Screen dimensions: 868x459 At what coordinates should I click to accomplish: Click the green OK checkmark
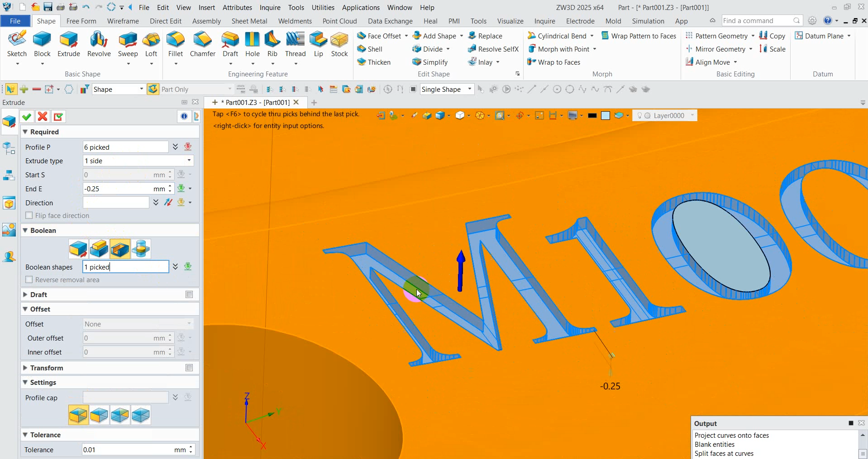(x=27, y=117)
